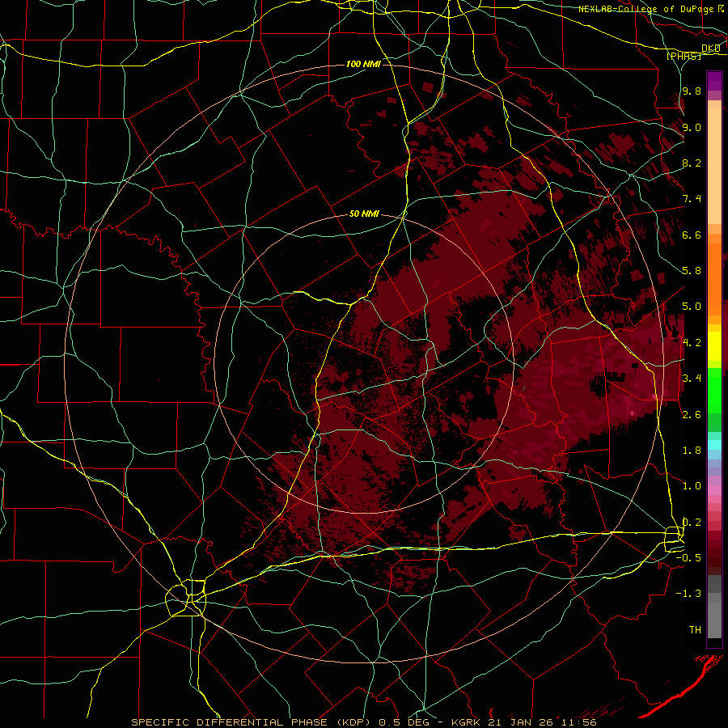Viewport: 728px width, 728px height.
Task: Click the 1.8 value on the scale
Action: point(692,451)
